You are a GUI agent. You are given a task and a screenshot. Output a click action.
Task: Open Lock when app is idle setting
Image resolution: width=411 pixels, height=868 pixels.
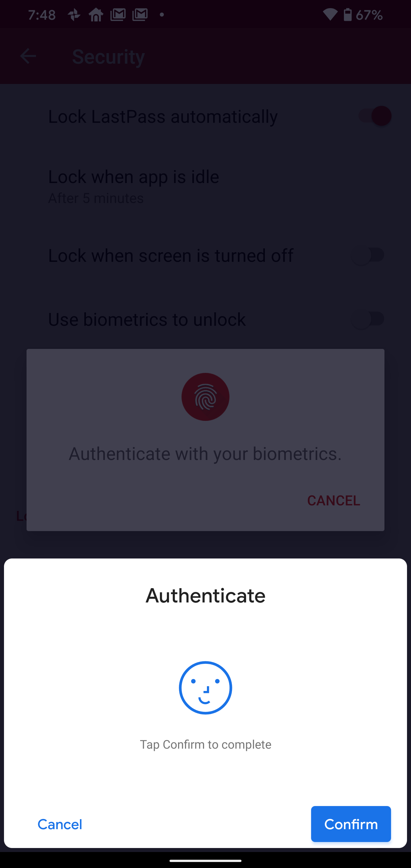[x=205, y=186]
